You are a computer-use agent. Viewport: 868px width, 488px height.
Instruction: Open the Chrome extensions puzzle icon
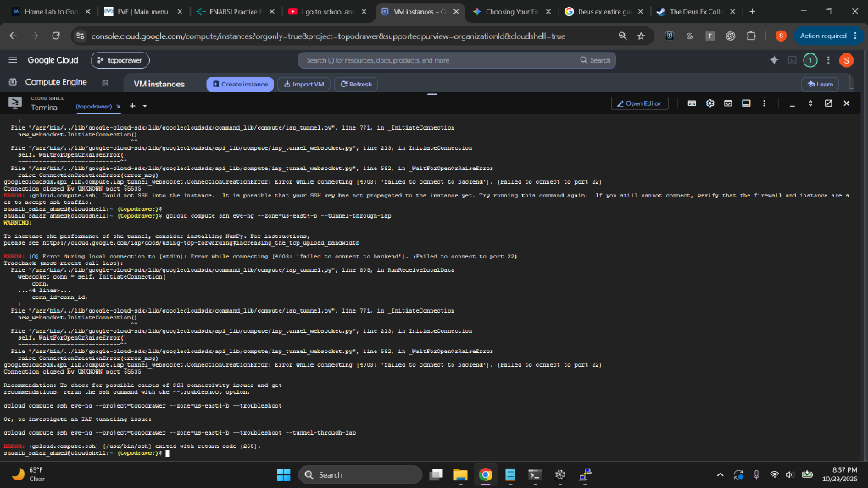[x=751, y=36]
